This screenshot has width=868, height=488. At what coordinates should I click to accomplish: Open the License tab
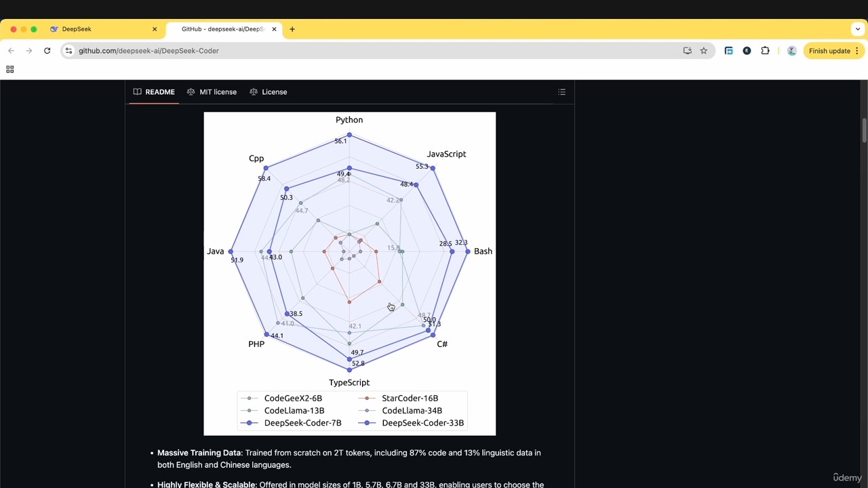pyautogui.click(x=269, y=92)
